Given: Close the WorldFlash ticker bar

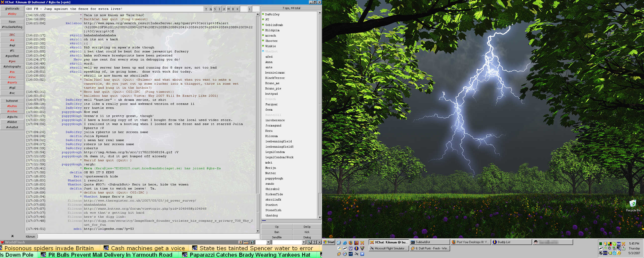Looking at the screenshot, I should pyautogui.click(x=319, y=242).
